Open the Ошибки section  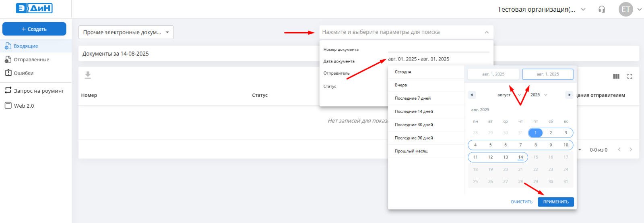click(23, 73)
